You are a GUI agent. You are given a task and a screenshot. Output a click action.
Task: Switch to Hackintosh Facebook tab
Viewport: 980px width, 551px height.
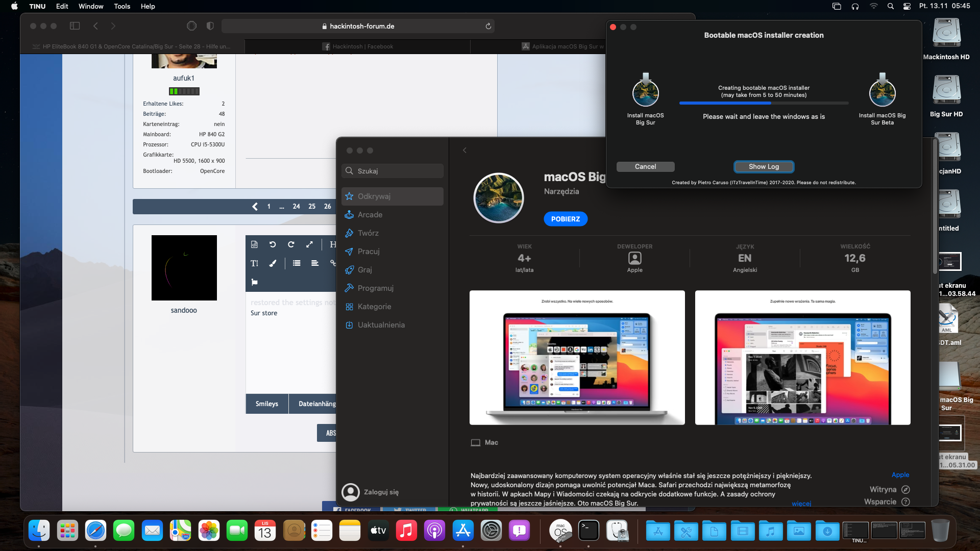coord(357,46)
